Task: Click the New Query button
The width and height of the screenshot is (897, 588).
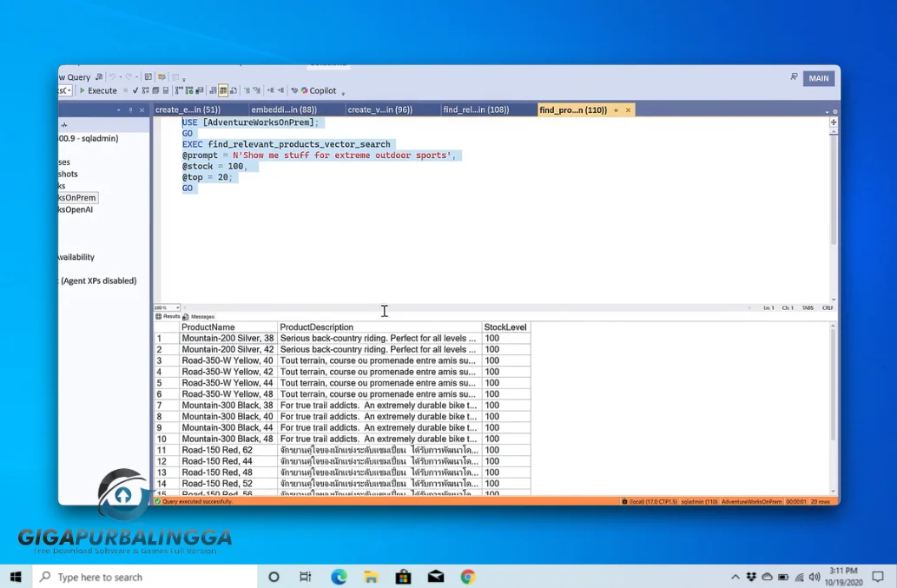Action: (75, 77)
